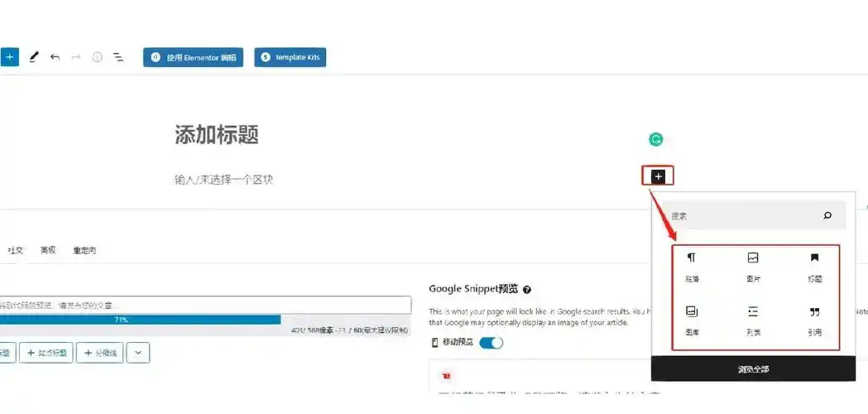Open the list view outline icon
The width and height of the screenshot is (868, 414).
117,57
